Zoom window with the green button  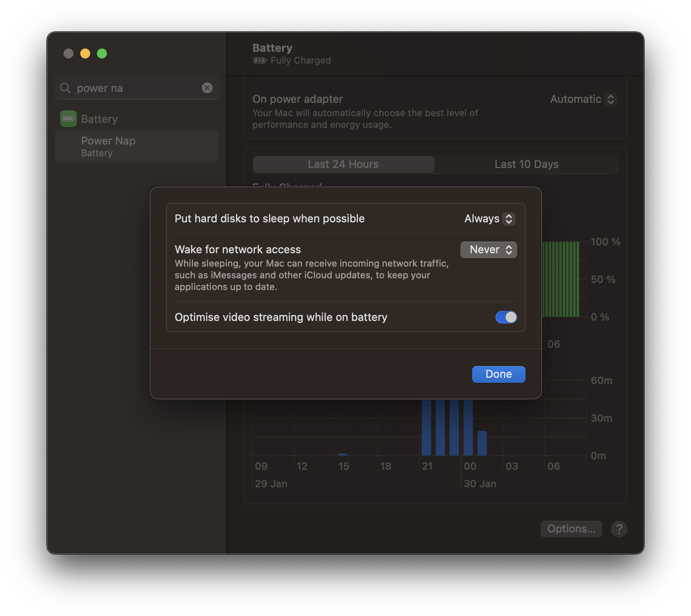tap(102, 53)
